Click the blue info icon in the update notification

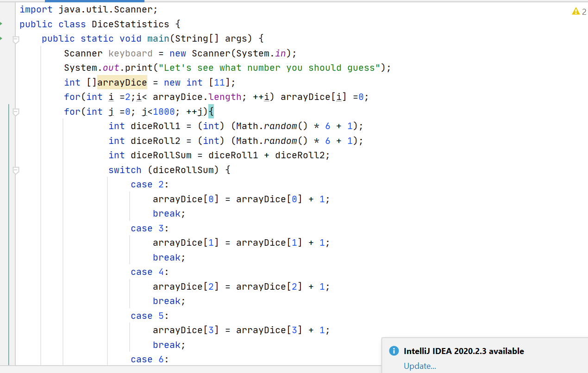pos(393,351)
